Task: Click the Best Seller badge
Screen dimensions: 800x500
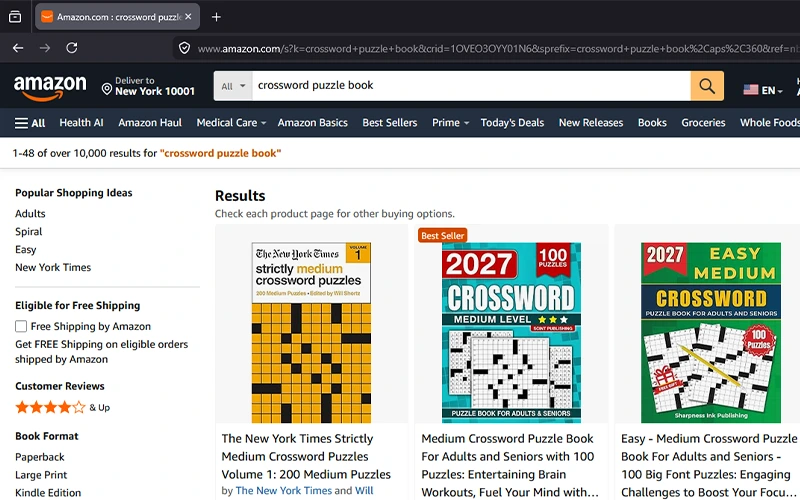Action: pyautogui.click(x=442, y=236)
